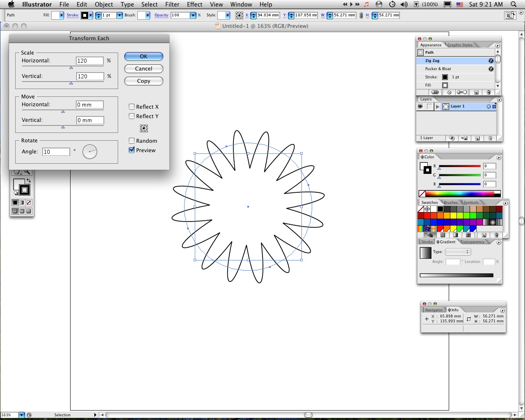Select the Gradient mode button in toolbox
The height and width of the screenshot is (420, 525).
(22, 203)
